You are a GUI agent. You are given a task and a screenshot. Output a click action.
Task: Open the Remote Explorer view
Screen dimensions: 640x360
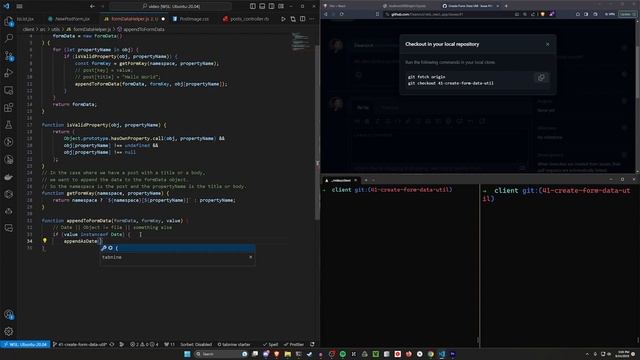(9, 90)
